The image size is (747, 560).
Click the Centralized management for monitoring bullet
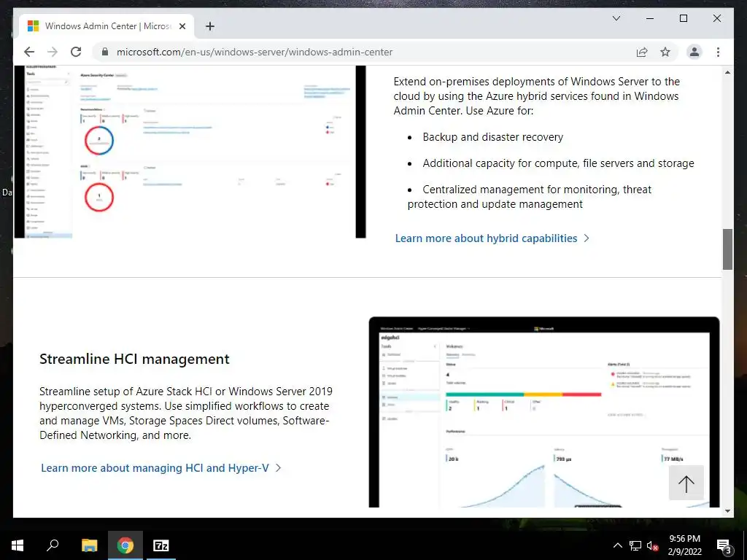pyautogui.click(x=530, y=197)
